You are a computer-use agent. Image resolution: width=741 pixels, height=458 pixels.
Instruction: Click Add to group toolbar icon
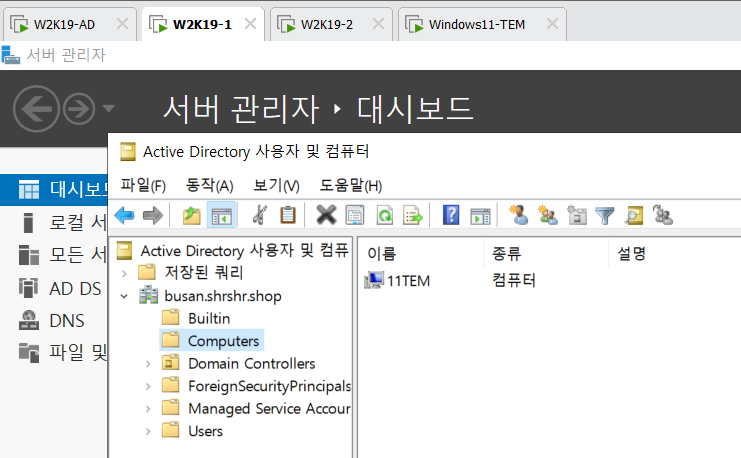click(663, 216)
